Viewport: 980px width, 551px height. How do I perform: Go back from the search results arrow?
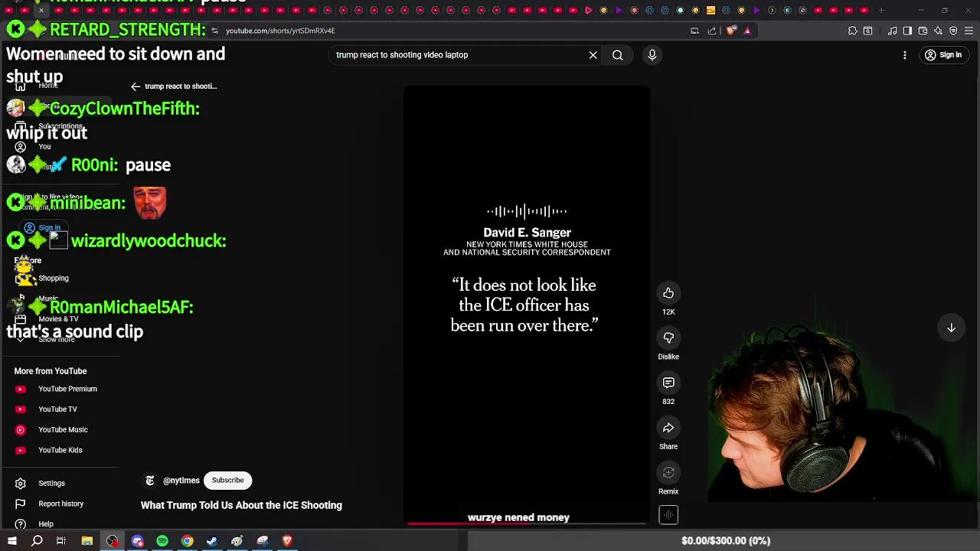(136, 86)
